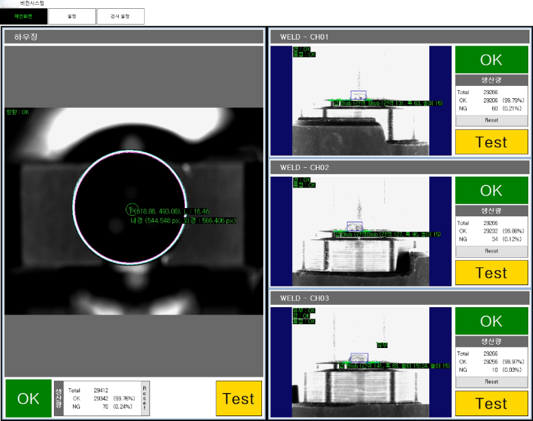Switch to the 메인화면 main screen tab
The width and height of the screenshot is (533, 421).
click(x=23, y=16)
